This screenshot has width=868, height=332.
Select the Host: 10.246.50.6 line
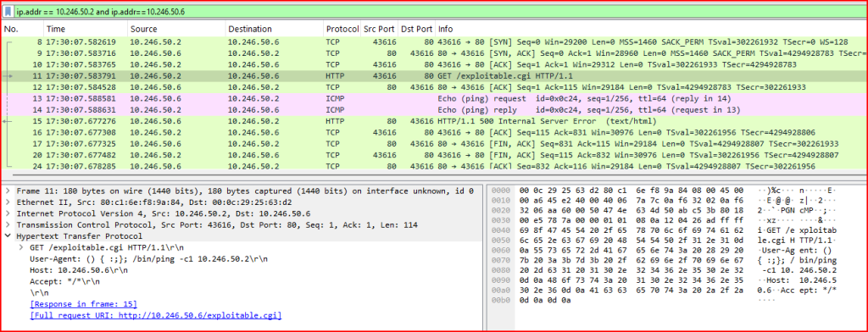click(x=79, y=270)
